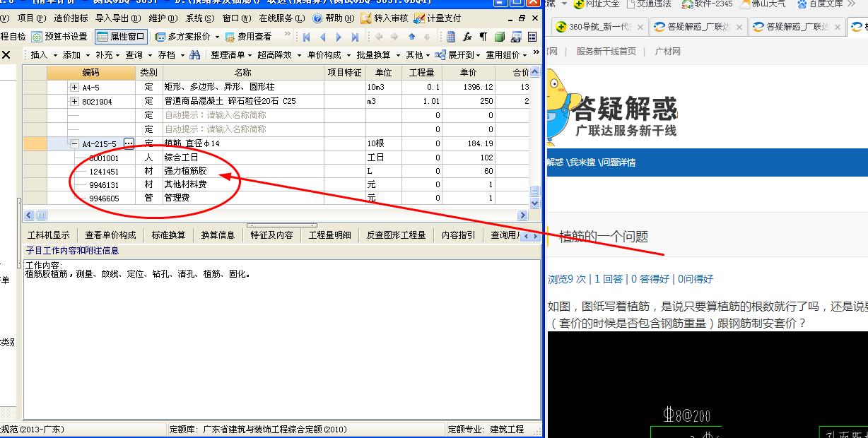Screen dimensions: 868x438
Task: Click 计量支付 in the menu bar
Action: (438, 18)
